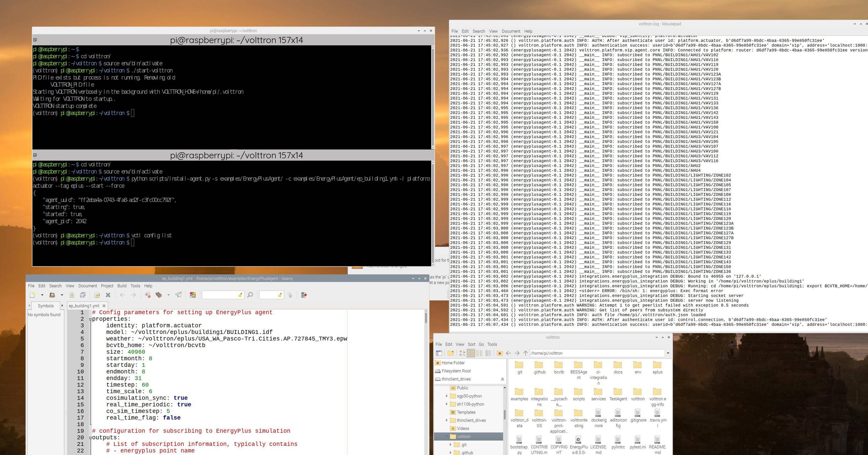
Task: Click Geany's color chooser toolbar icon
Action: click(x=193, y=295)
